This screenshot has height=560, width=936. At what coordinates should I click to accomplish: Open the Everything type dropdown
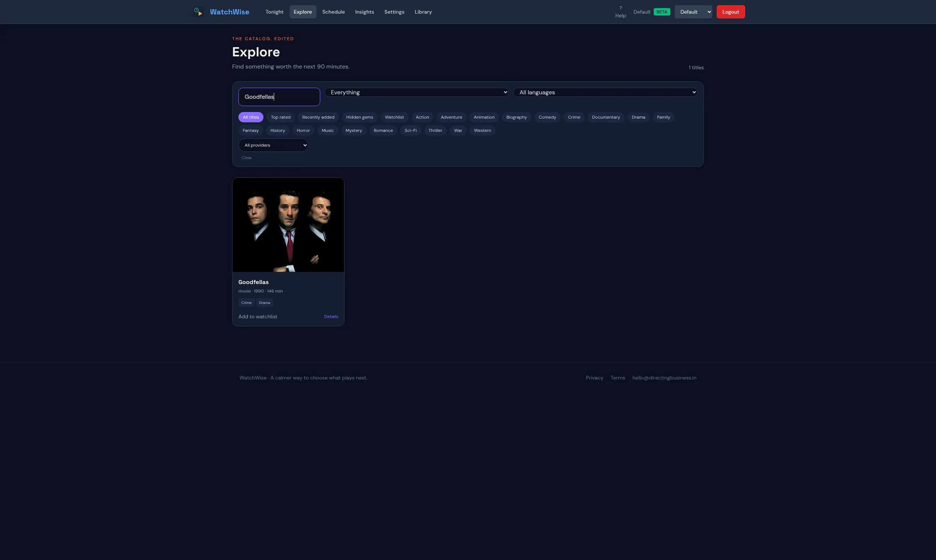(416, 92)
